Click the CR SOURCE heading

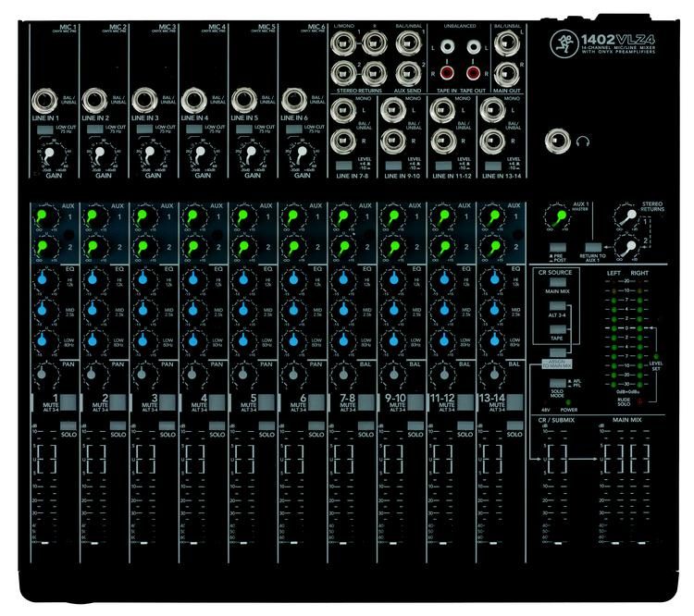pyautogui.click(x=555, y=273)
